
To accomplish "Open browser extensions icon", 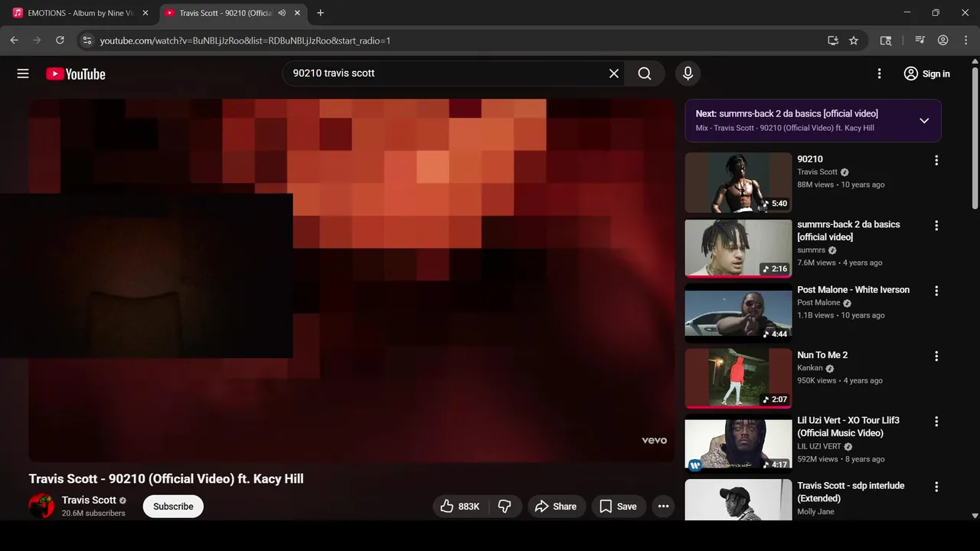I will (886, 41).
